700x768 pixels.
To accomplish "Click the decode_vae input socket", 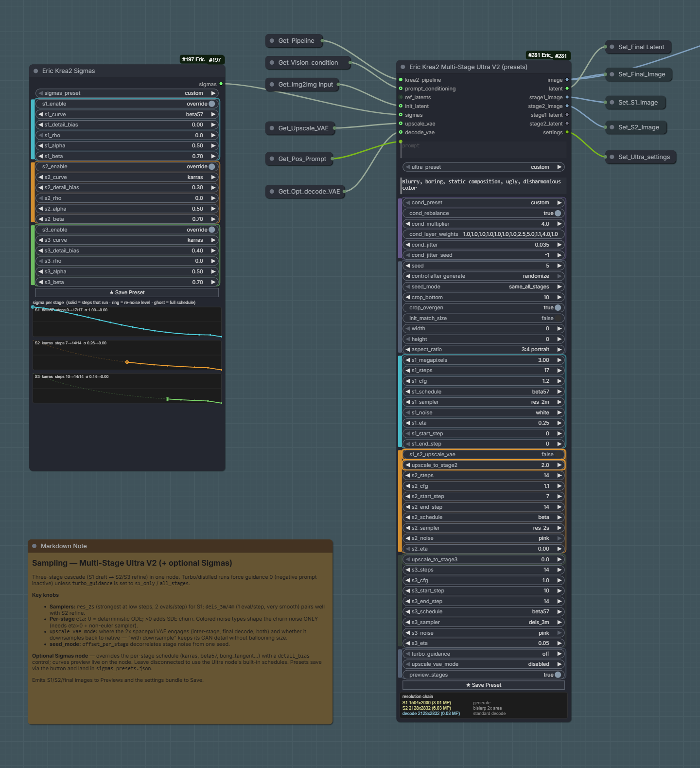I will tap(401, 132).
